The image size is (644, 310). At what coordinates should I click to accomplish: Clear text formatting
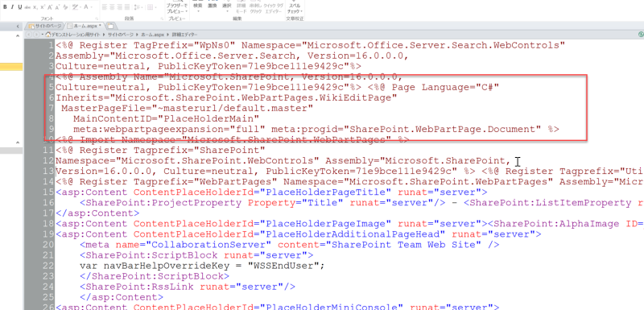65,7
